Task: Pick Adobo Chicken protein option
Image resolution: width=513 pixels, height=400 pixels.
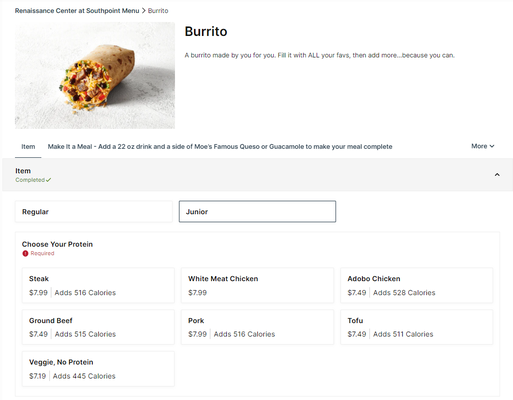Action: (416, 285)
